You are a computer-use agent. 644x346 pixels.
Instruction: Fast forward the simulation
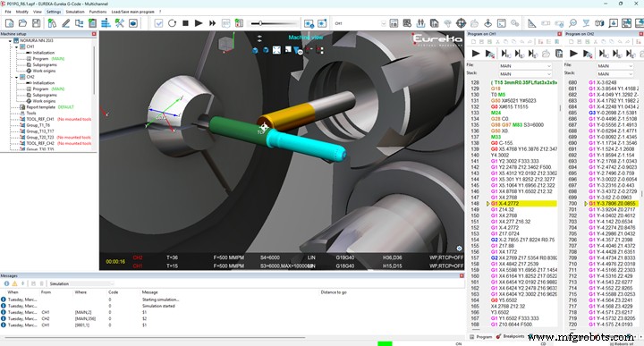point(212,23)
